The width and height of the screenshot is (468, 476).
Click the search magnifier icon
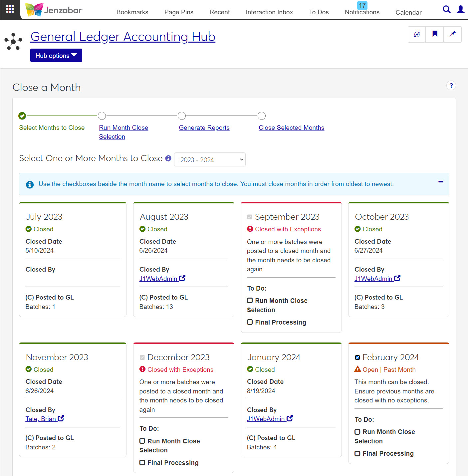click(x=446, y=9)
